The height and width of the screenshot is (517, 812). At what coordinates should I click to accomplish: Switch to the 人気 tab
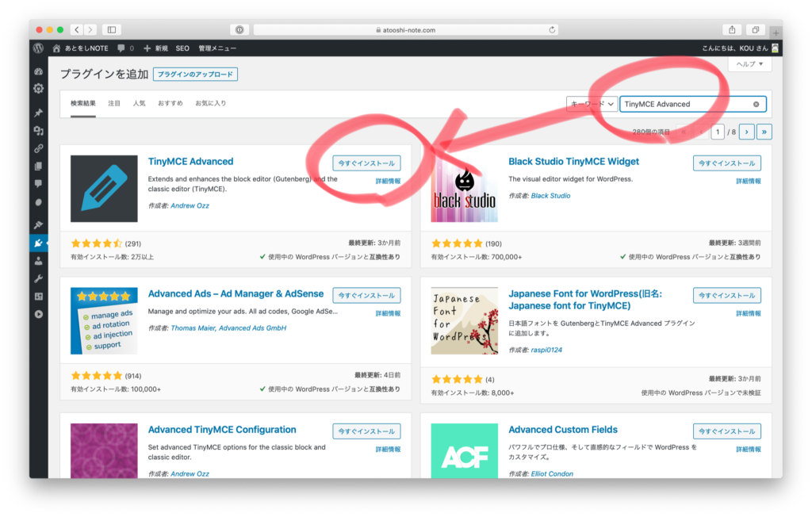click(139, 103)
